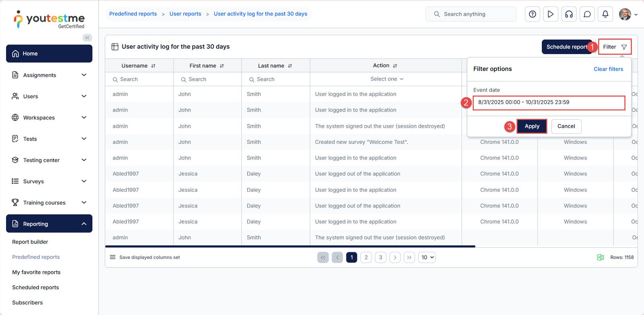Click the headset support icon
The height and width of the screenshot is (315, 644).
pos(569,14)
